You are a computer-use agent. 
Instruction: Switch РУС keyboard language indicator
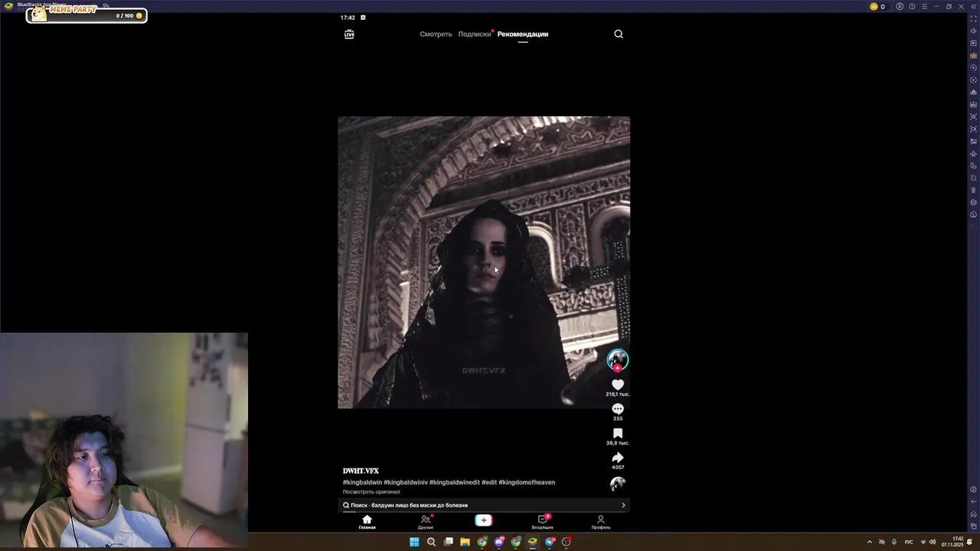tap(909, 542)
